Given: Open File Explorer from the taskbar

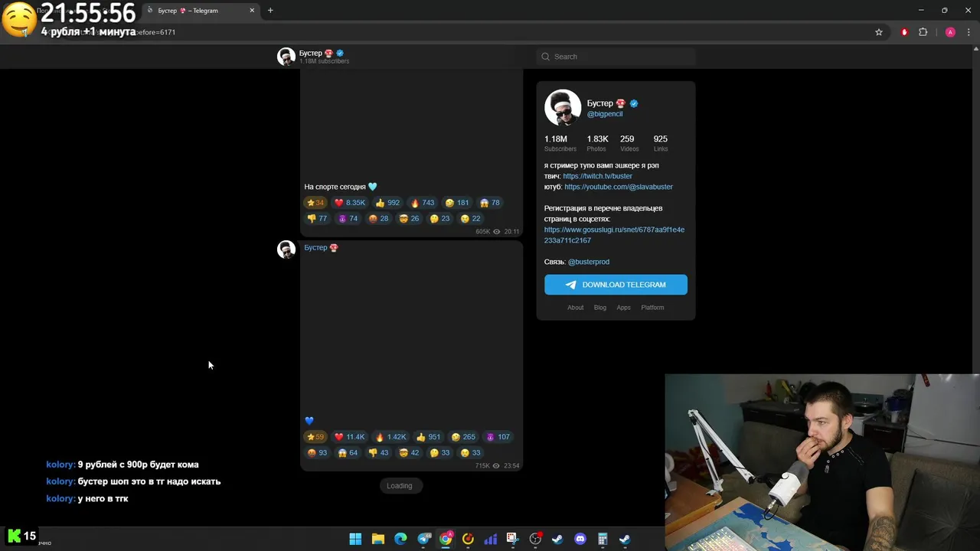Looking at the screenshot, I should pyautogui.click(x=377, y=539).
